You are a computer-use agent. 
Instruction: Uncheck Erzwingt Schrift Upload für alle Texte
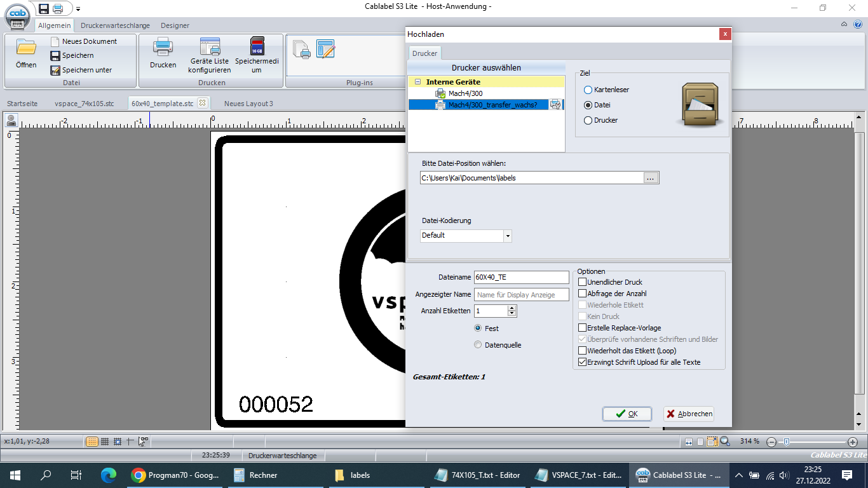pyautogui.click(x=582, y=362)
